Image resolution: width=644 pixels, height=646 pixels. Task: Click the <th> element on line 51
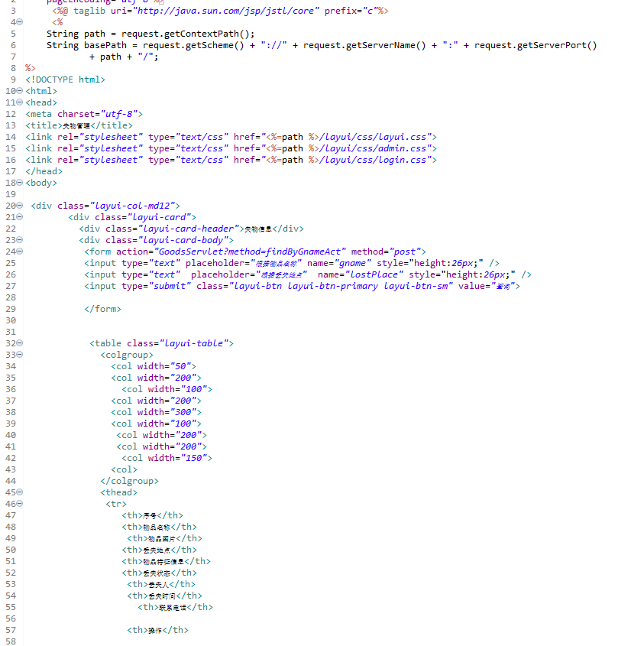pos(166,561)
